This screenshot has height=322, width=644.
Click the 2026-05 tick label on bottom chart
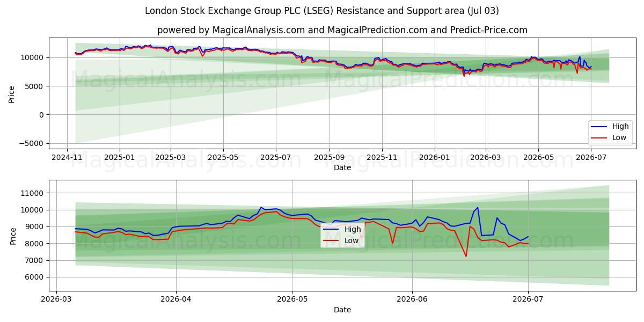(292, 299)
